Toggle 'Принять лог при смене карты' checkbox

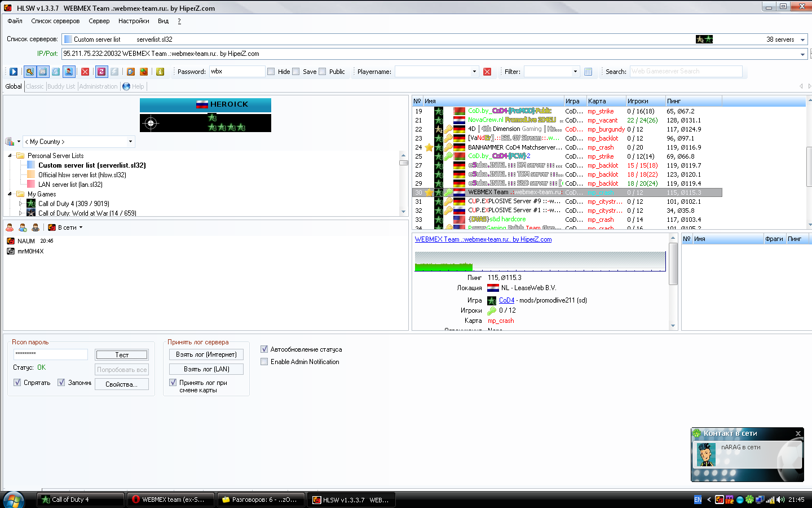173,383
